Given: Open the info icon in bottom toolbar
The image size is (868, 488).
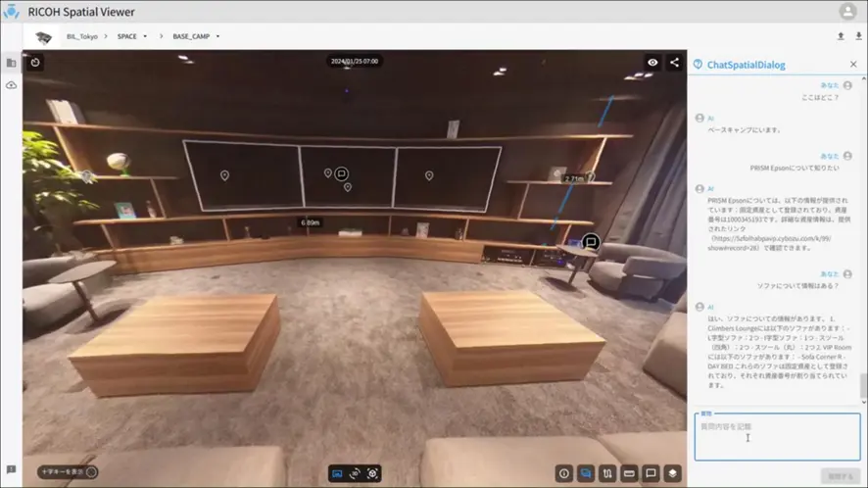Looking at the screenshot, I should point(564,472).
